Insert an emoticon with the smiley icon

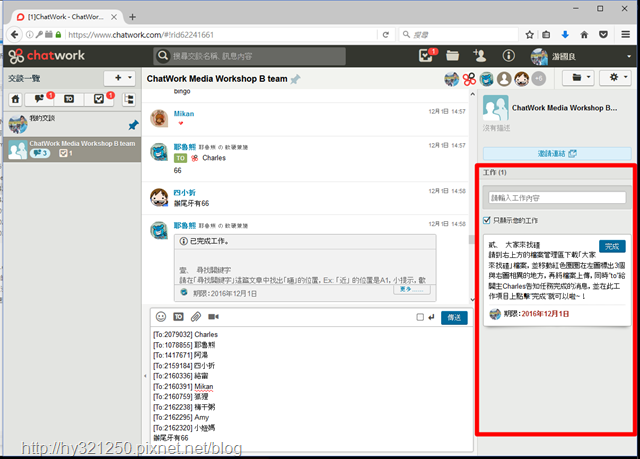161,317
